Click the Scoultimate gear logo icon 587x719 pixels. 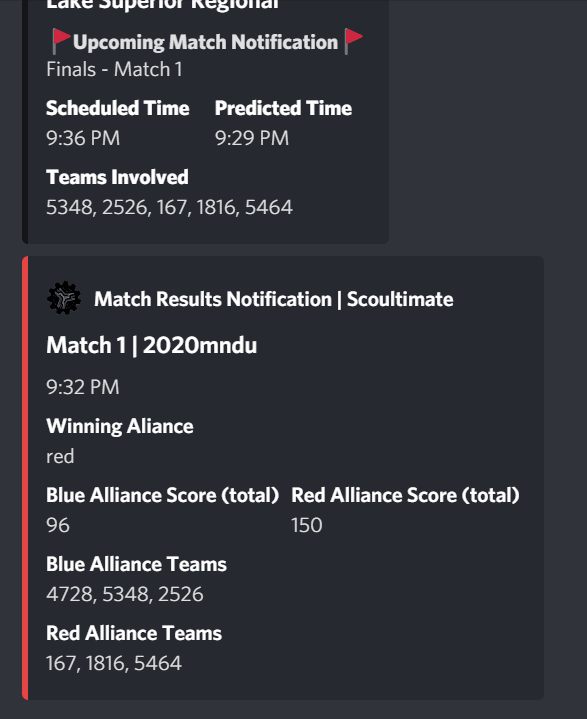[64, 299]
